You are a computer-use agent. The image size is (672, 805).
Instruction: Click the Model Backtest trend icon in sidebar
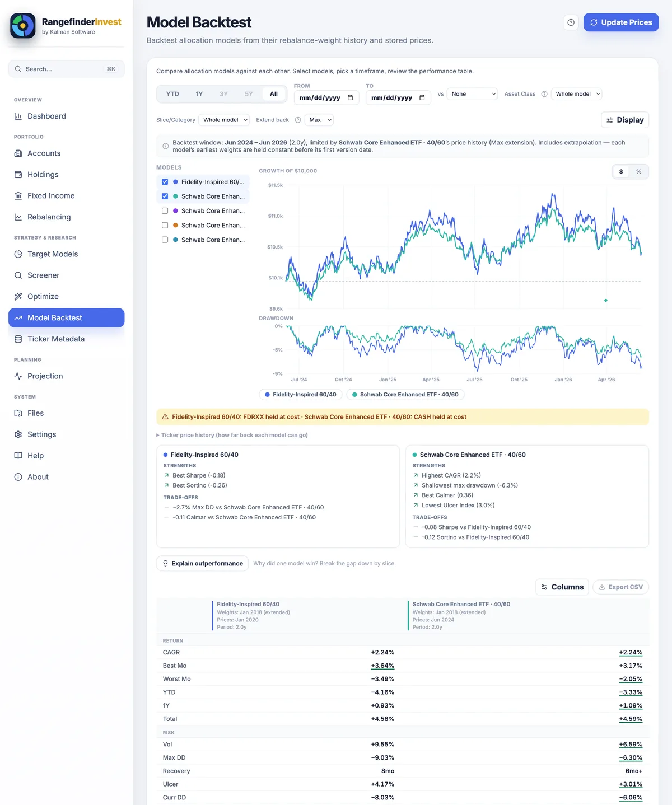18,318
